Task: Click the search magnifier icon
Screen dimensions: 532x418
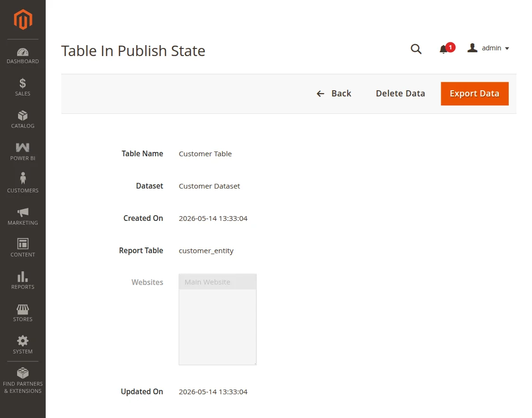Action: click(x=416, y=49)
